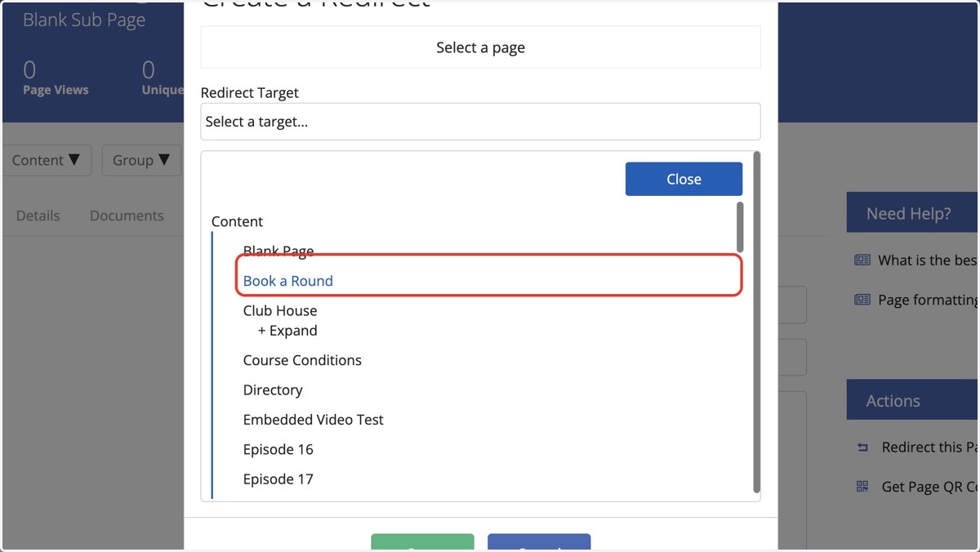Click the page tree inner scrollbar
980x552 pixels.
coord(740,227)
